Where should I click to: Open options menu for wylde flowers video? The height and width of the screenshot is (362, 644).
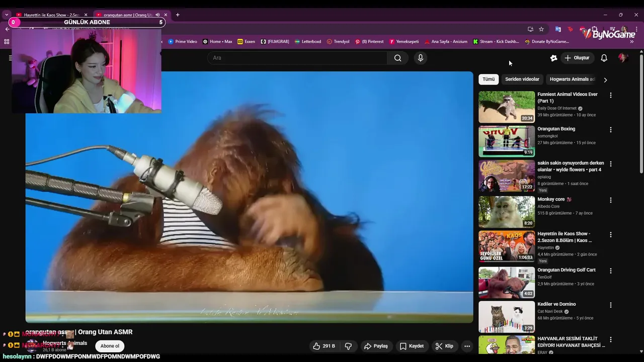point(611,164)
